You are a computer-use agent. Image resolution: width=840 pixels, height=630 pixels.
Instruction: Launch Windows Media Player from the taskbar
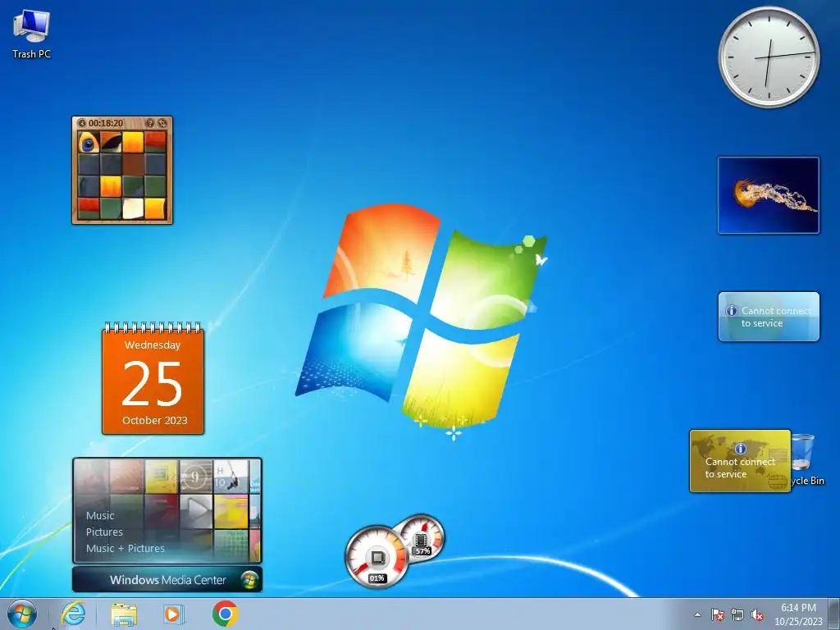[x=174, y=614]
